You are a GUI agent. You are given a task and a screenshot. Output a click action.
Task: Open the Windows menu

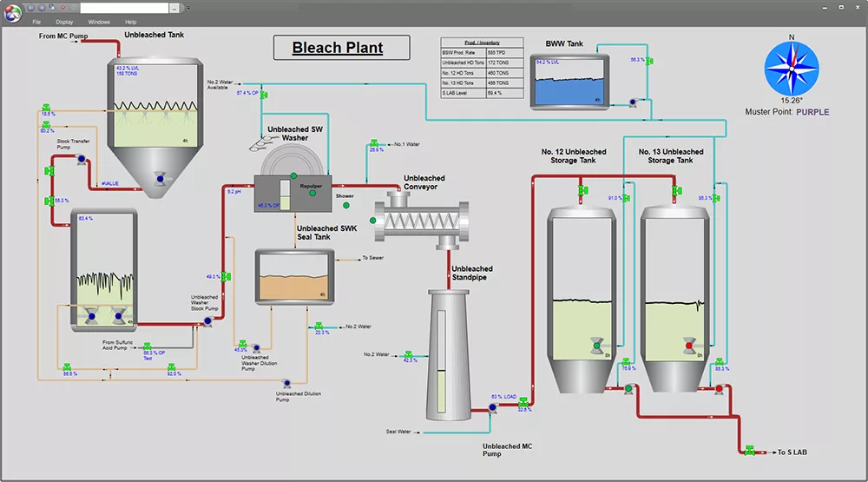(99, 22)
